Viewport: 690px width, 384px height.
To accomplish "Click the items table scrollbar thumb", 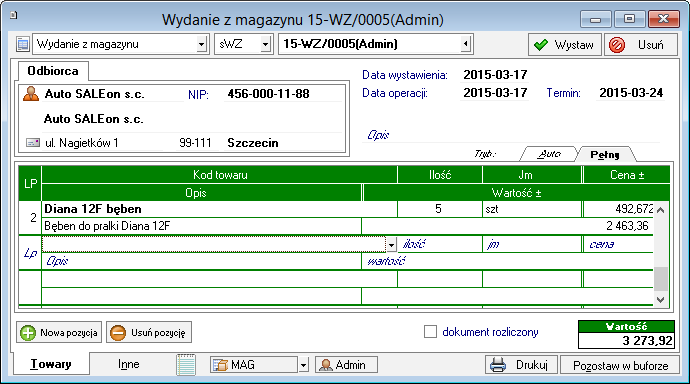I will 661,279.
